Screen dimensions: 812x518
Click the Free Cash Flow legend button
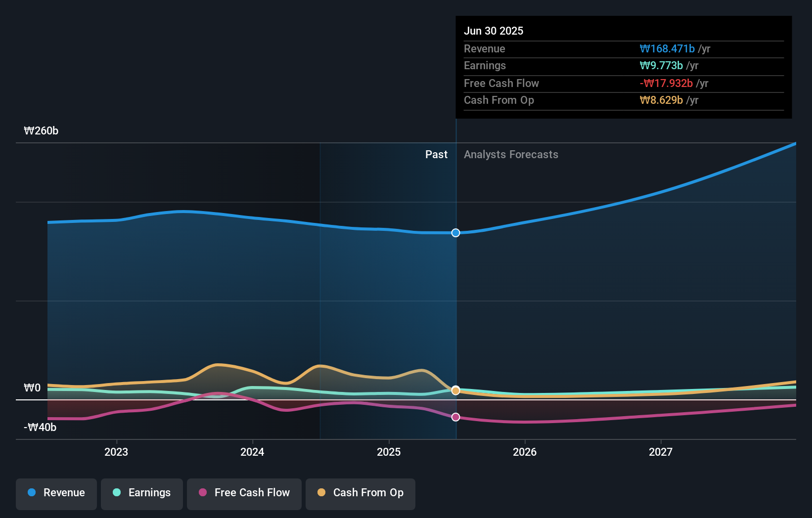(x=244, y=494)
